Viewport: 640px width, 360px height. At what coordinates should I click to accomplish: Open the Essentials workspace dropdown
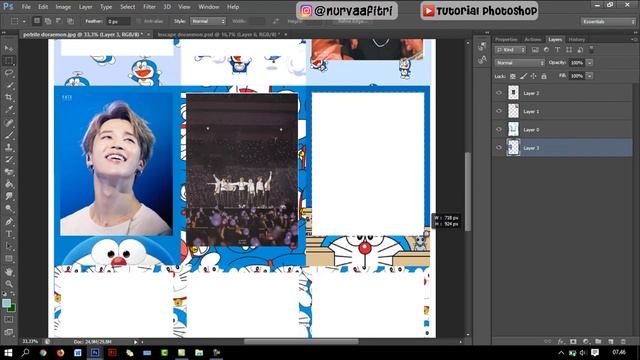pyautogui.click(x=608, y=21)
